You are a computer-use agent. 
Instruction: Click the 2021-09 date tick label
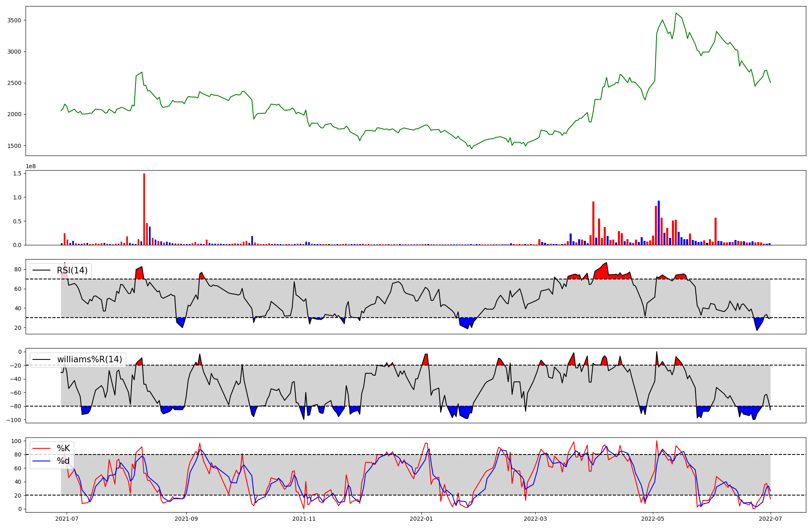[186, 519]
